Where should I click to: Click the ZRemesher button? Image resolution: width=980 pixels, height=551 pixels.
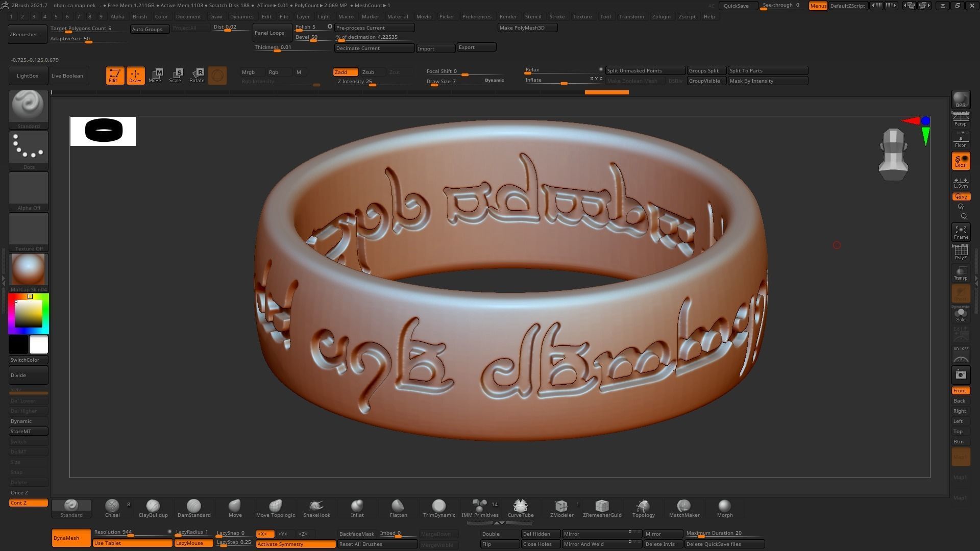pyautogui.click(x=29, y=34)
